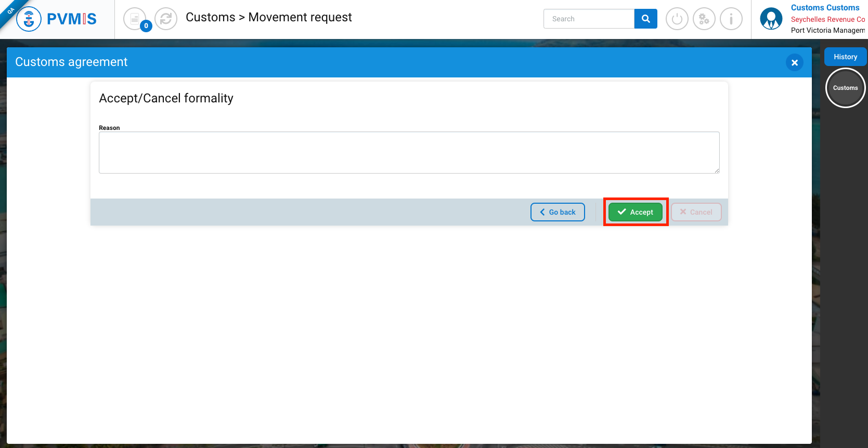
Task: Click the blue magnifier search button
Action: click(x=645, y=19)
